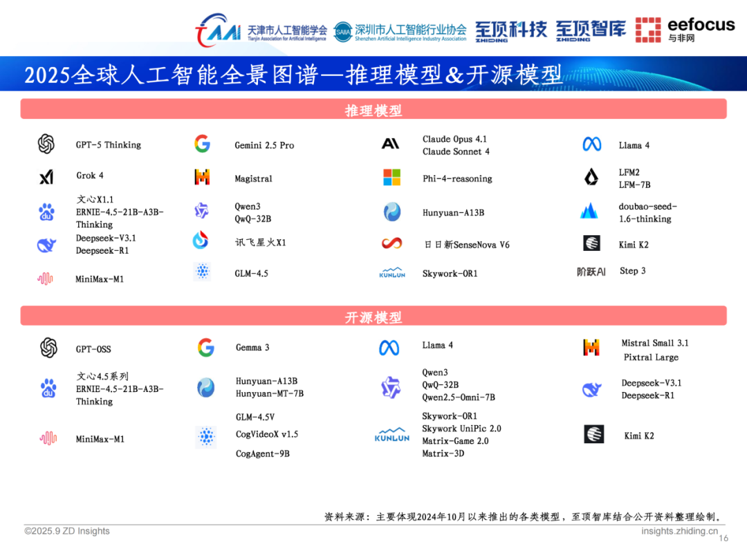Select the Deepseek whale icon in the 开源模型 section
Image resolution: width=747 pixels, height=560 pixels.
coord(591,389)
